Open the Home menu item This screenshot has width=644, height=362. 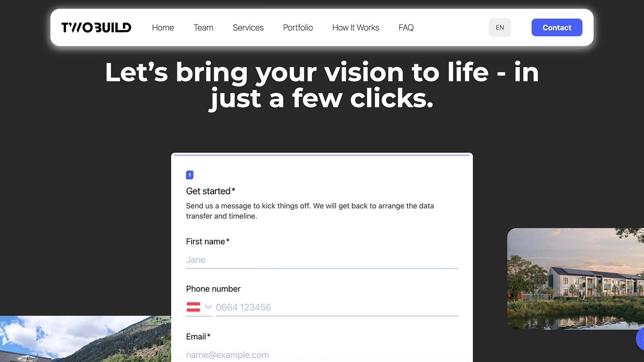coord(163,27)
